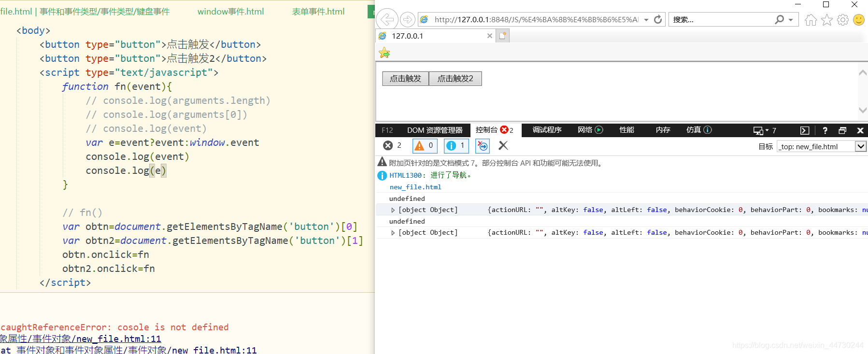Click the function fn(event){ code line

[117, 86]
